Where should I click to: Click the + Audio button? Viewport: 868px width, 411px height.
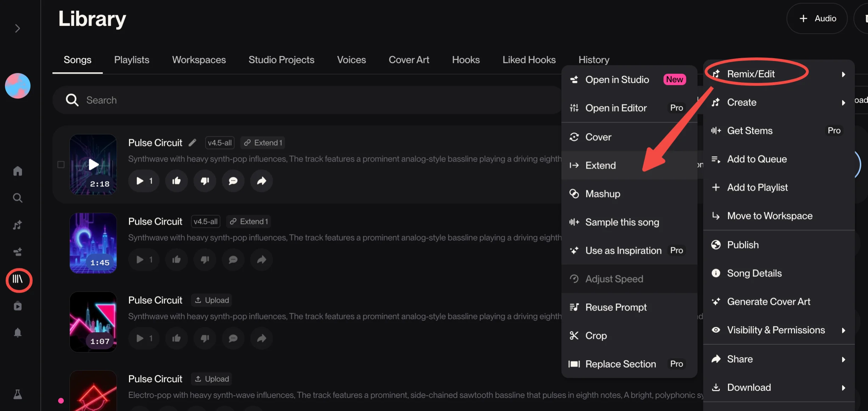[x=817, y=18]
